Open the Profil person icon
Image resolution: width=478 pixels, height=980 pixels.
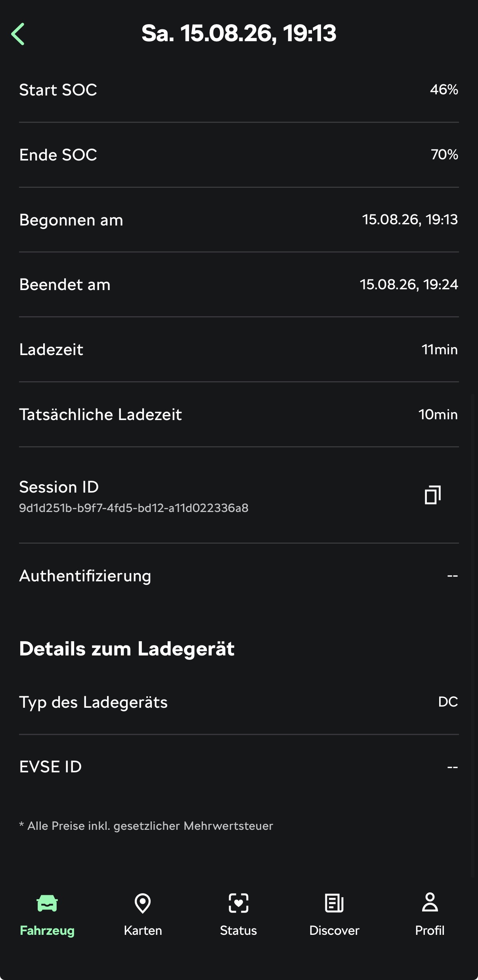coord(430,902)
